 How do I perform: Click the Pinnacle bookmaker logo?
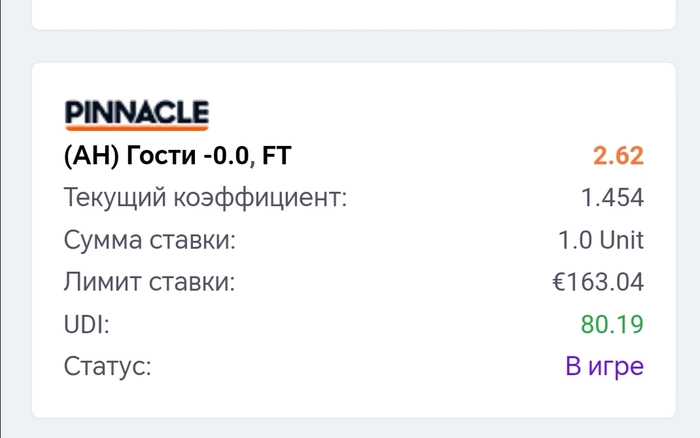[x=136, y=112]
